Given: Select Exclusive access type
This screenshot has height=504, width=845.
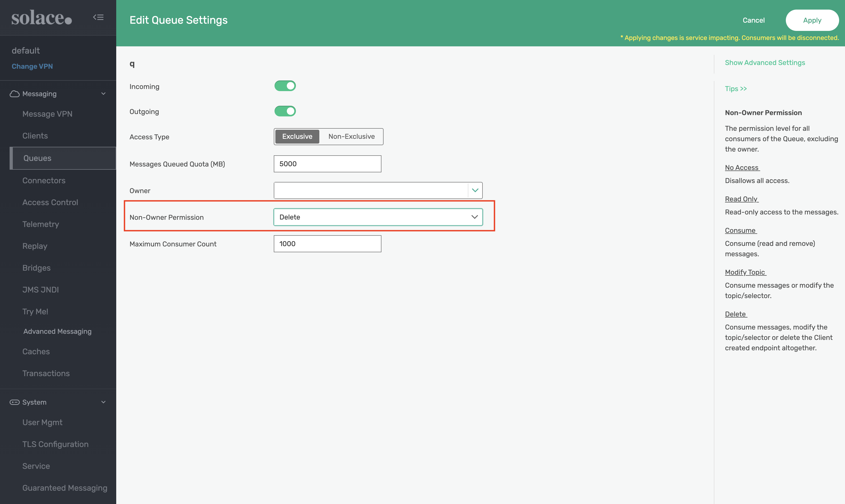Looking at the screenshot, I should 297,137.
